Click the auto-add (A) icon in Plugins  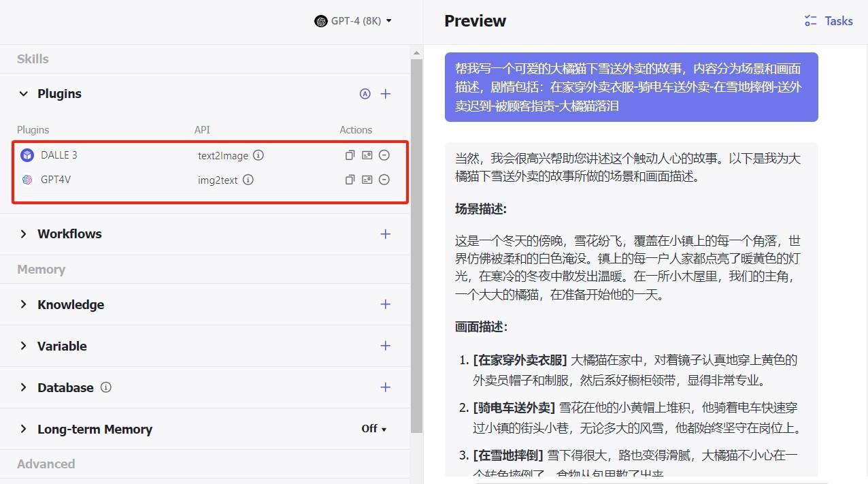click(x=365, y=94)
